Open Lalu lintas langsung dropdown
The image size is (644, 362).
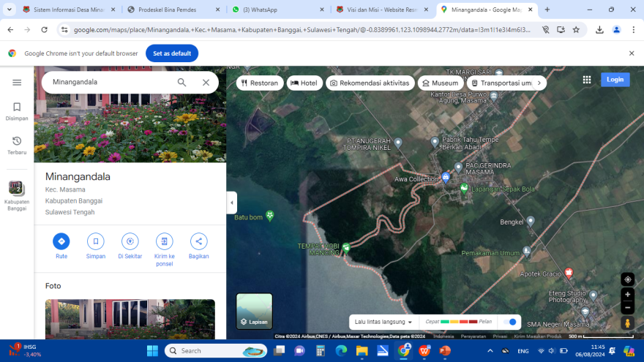(x=383, y=322)
